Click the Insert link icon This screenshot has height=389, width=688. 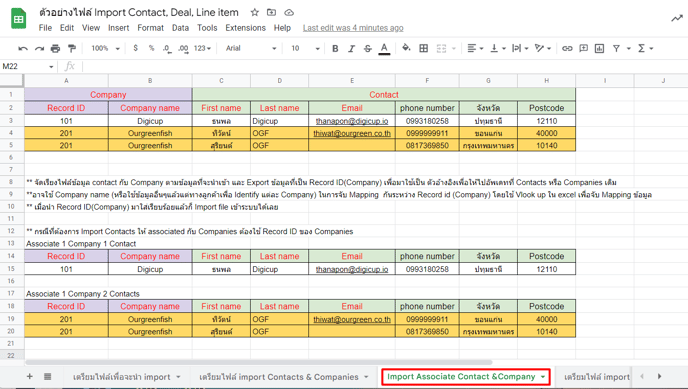click(567, 48)
